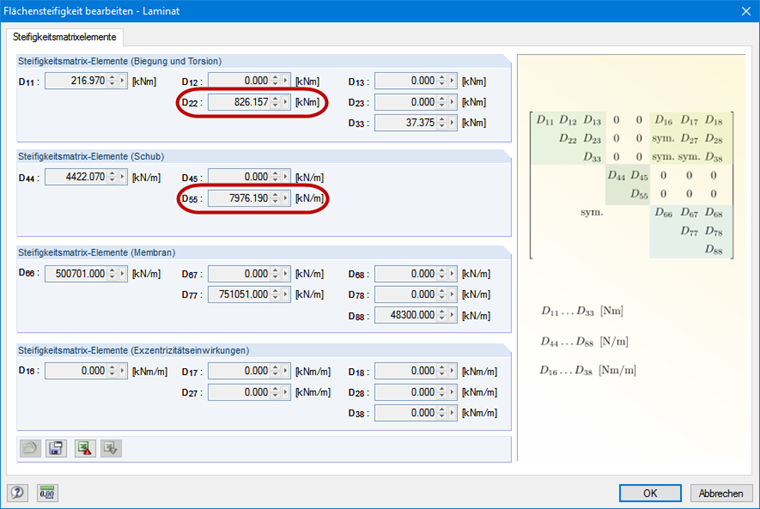Click the D28 value field
Viewport: 760px width, 509px height.
coord(406,392)
